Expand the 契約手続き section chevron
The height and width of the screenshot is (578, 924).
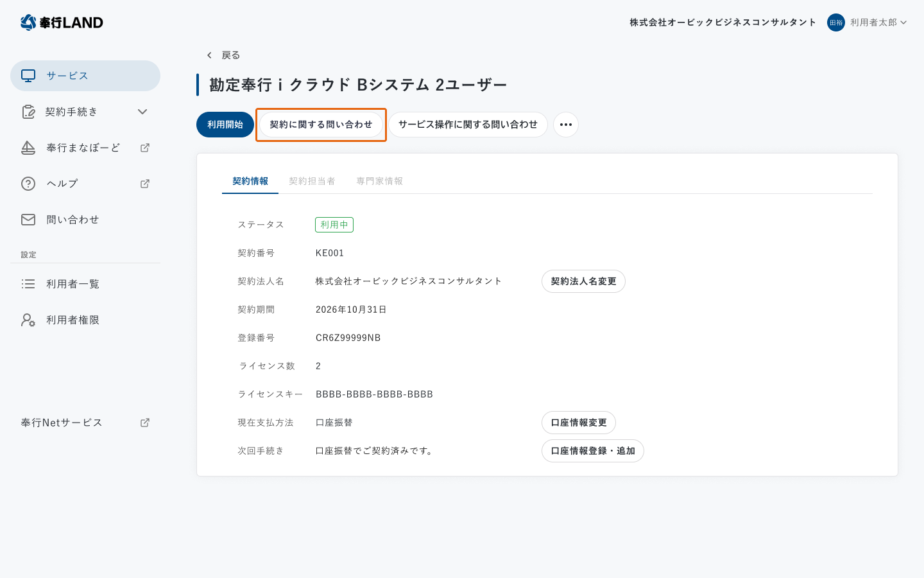pos(142,111)
